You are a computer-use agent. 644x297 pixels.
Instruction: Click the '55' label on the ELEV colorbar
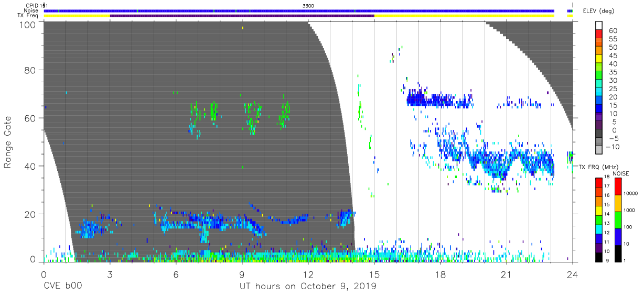point(612,39)
